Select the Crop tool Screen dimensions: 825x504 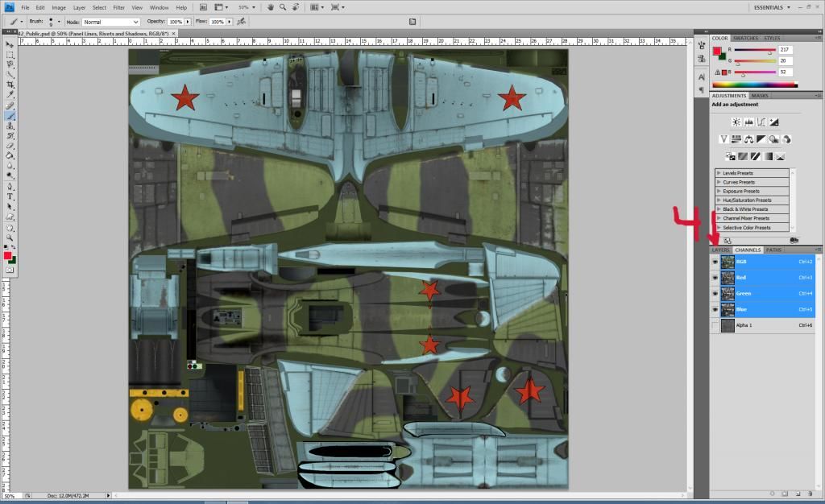coord(10,85)
